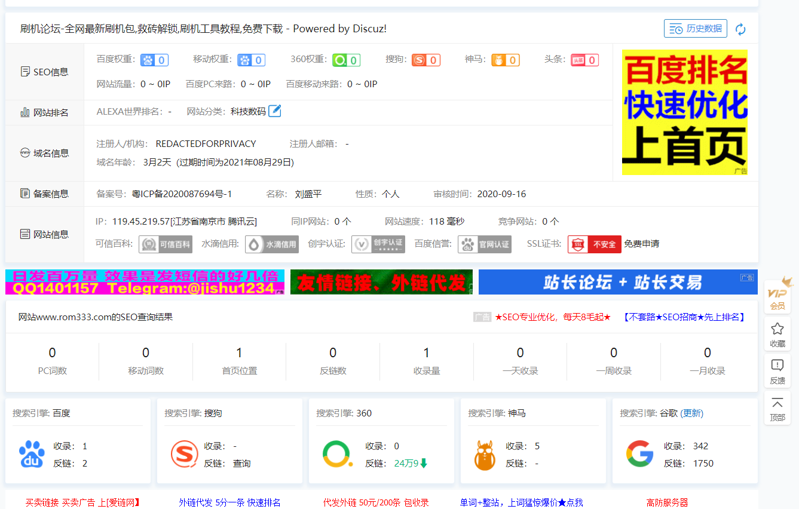799x509 pixels.
Task: Click the SEO信息 row label
Action: (44, 72)
